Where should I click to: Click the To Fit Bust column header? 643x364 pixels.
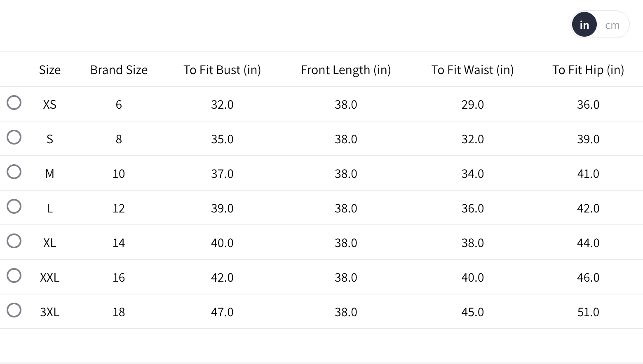222,70
